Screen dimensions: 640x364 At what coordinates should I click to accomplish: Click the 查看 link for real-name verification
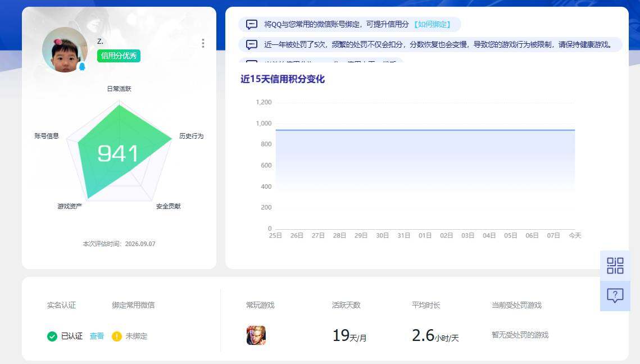(x=97, y=336)
